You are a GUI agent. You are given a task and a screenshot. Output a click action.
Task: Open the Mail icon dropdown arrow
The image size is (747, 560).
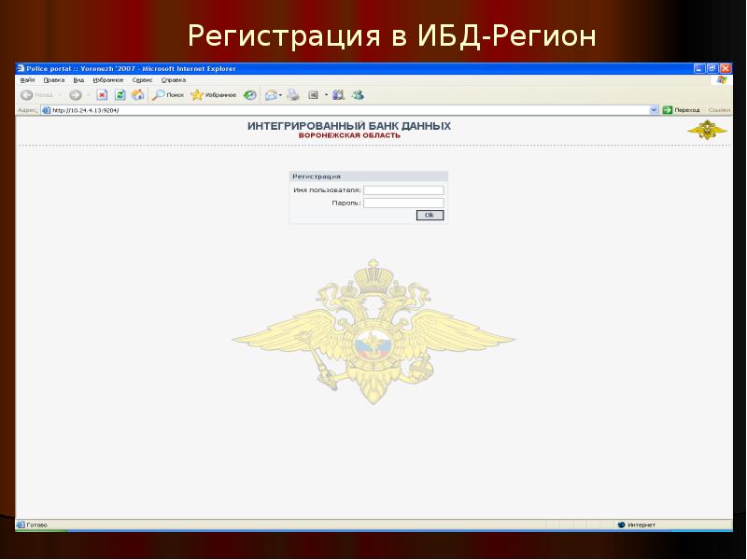coord(281,94)
